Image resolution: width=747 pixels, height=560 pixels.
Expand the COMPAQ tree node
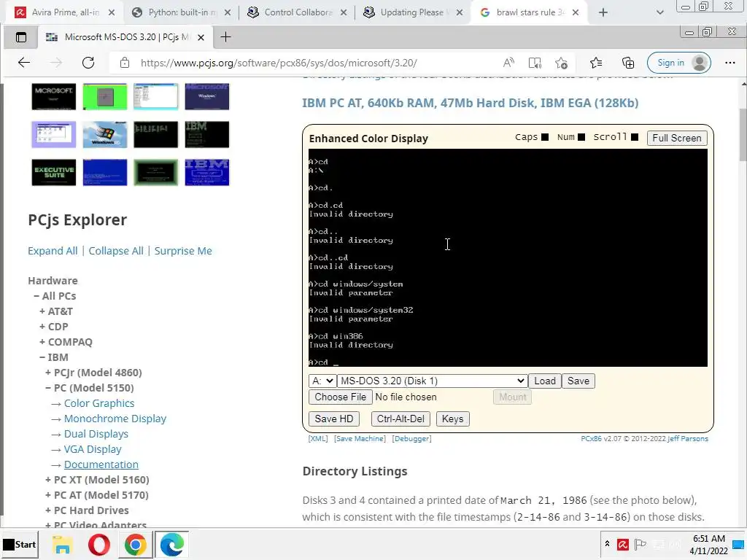[x=66, y=341]
